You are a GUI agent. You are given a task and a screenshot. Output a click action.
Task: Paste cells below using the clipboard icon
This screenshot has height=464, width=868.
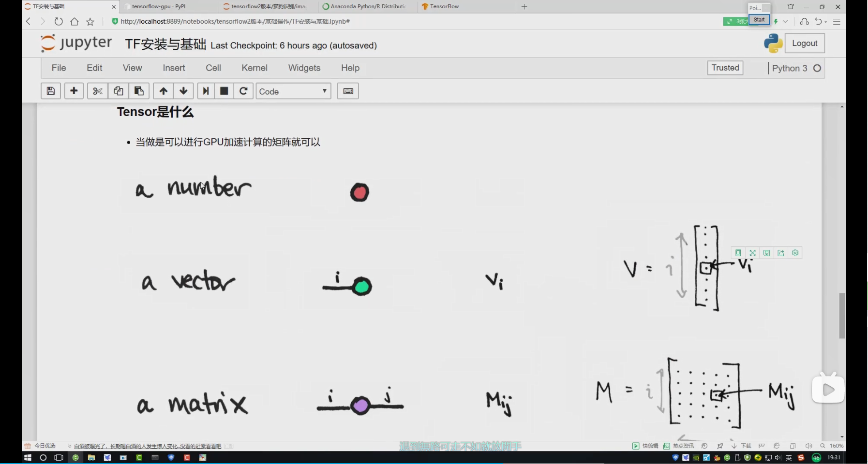139,91
